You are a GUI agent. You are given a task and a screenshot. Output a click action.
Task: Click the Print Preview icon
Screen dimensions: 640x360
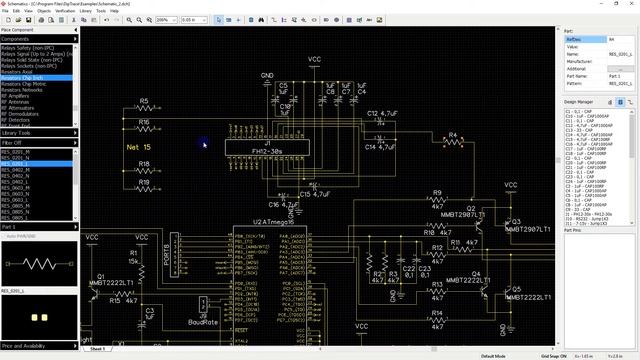51,20
